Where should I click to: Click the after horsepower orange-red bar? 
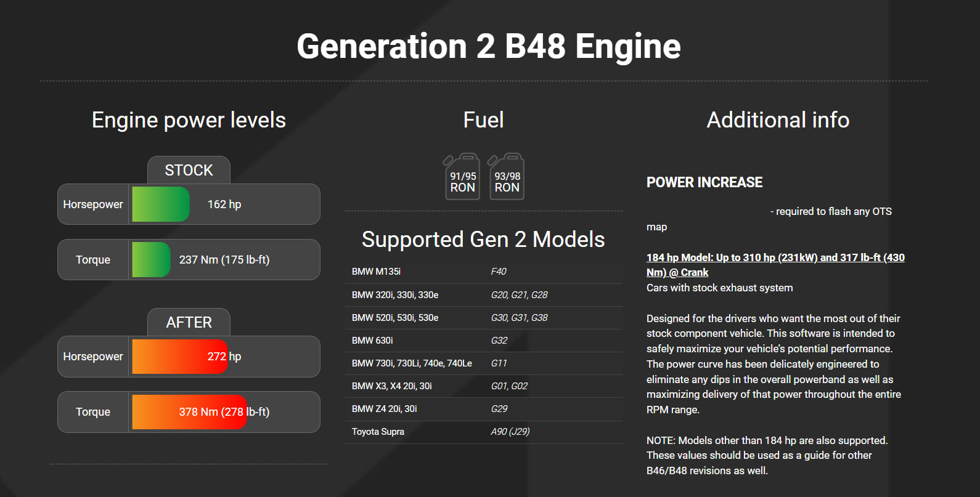[180, 357]
